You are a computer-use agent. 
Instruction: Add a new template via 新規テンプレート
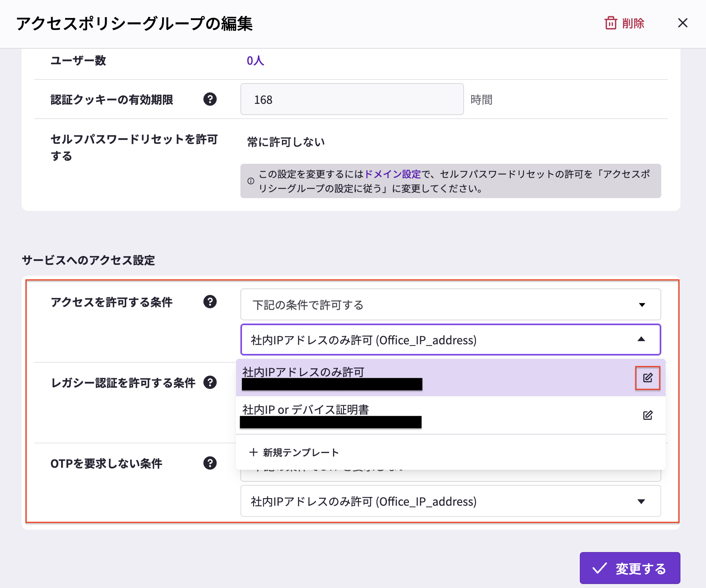[x=294, y=453]
